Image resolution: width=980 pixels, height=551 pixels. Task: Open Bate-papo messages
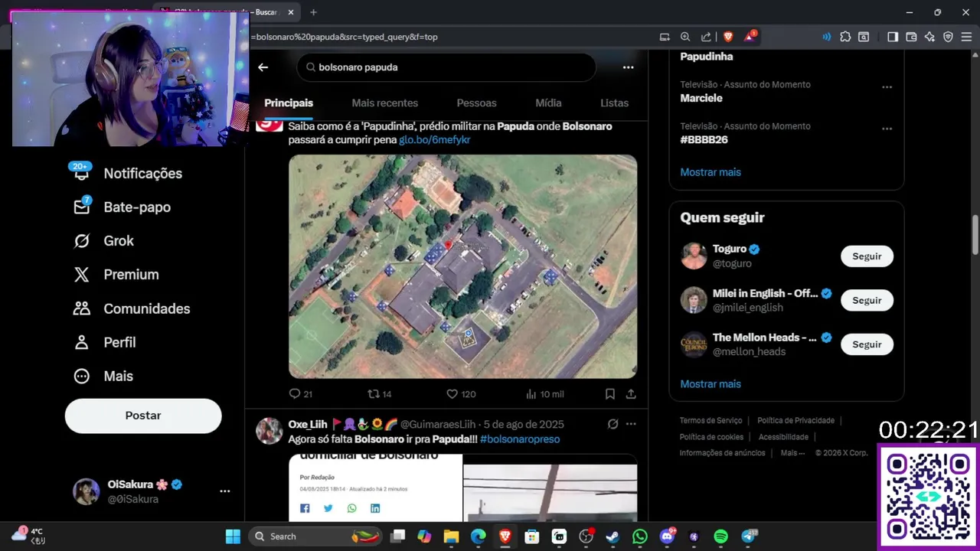[122, 207]
